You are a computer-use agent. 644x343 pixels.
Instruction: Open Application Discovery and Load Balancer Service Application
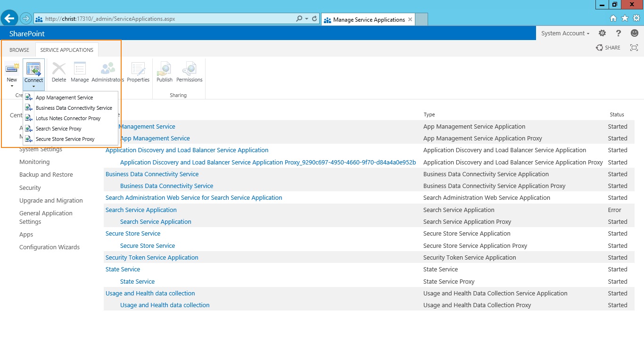(187, 150)
